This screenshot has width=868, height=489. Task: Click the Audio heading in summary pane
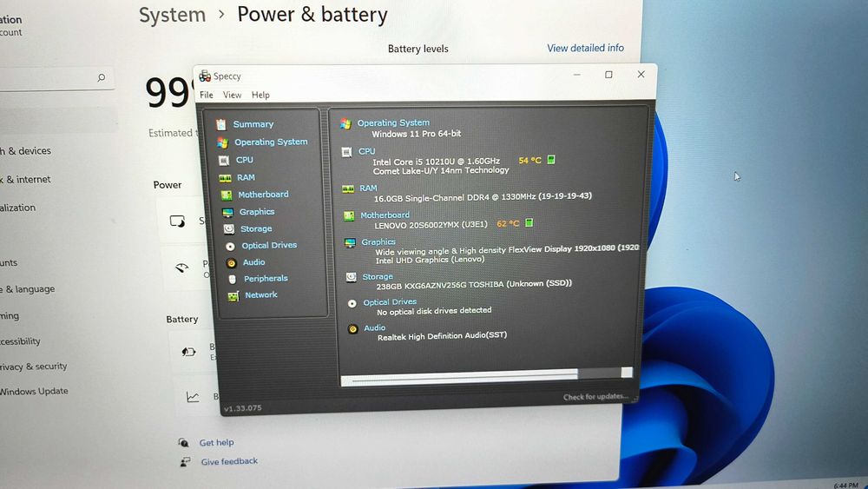[374, 327]
